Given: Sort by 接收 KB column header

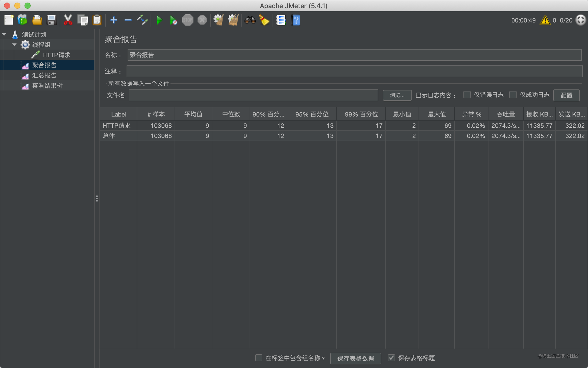Looking at the screenshot, I should coord(539,114).
